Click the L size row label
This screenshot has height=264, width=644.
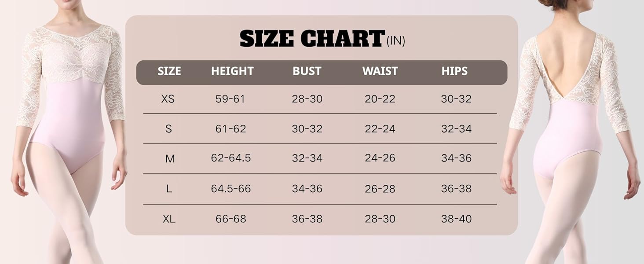[169, 189]
